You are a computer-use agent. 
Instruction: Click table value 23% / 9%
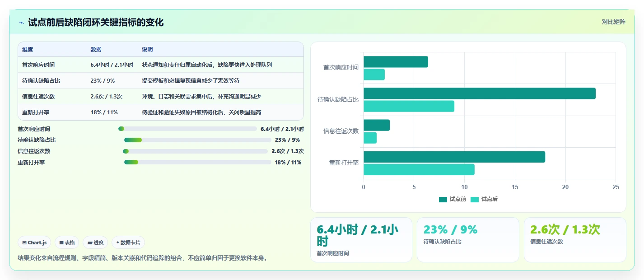103,81
